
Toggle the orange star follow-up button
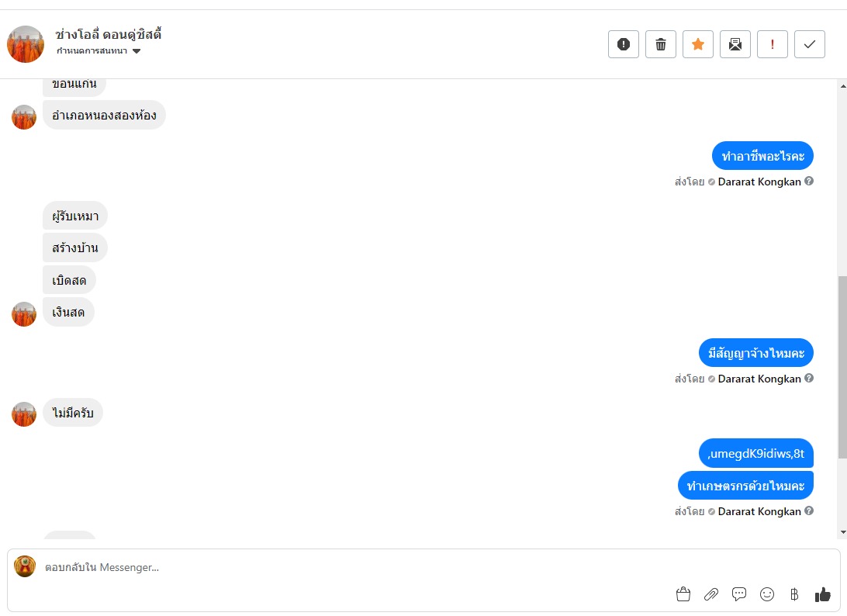click(x=698, y=44)
